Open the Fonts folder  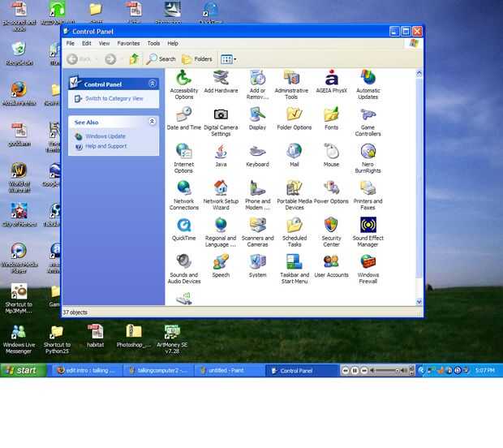[331, 118]
